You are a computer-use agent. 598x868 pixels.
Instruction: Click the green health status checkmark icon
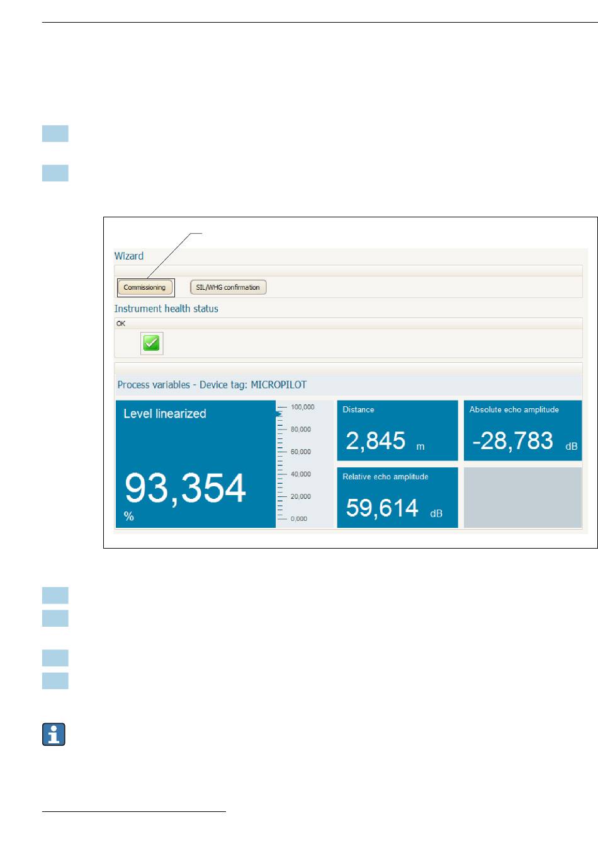pos(152,343)
